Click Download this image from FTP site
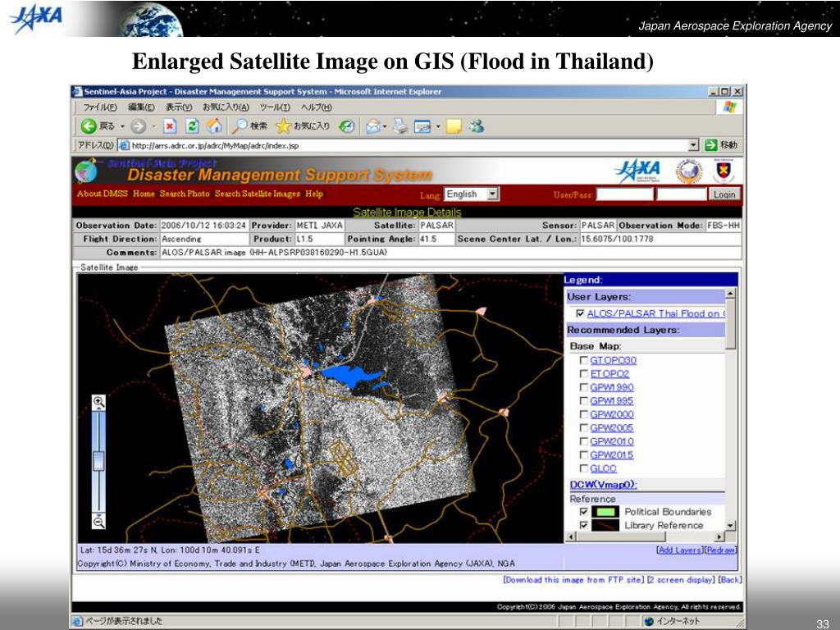The image size is (840, 630). click(573, 580)
